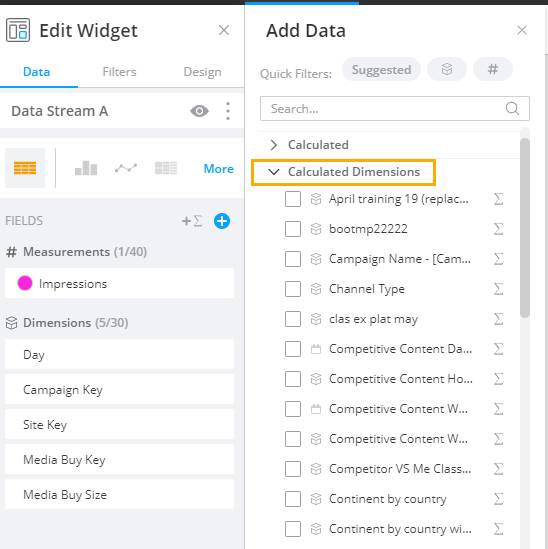Check the clas ex plat may checkbox

coord(293,319)
